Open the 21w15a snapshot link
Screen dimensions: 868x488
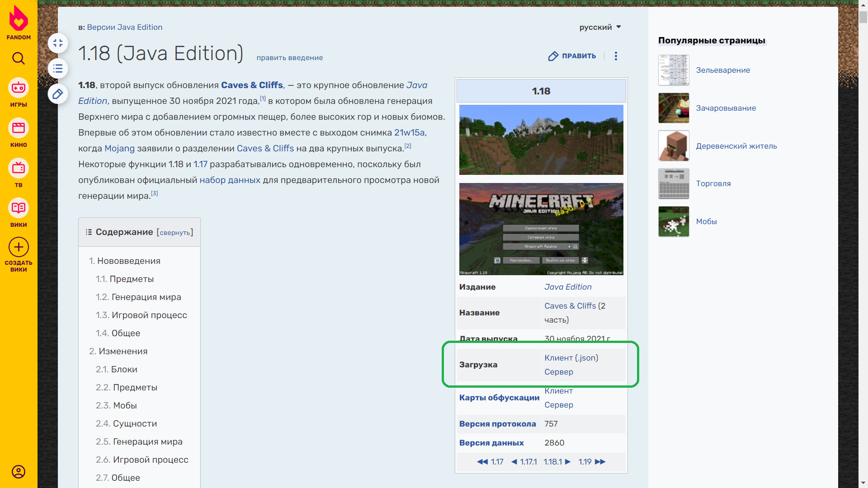pos(409,132)
